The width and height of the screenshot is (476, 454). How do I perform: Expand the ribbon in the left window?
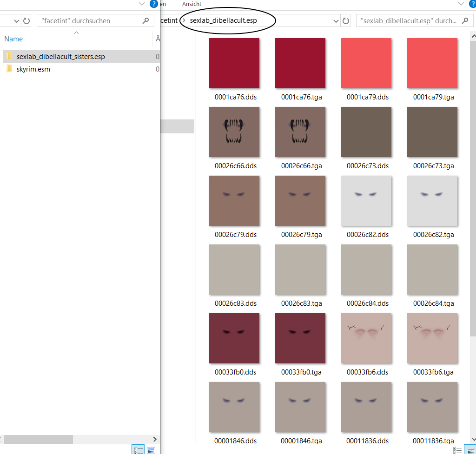click(x=141, y=4)
